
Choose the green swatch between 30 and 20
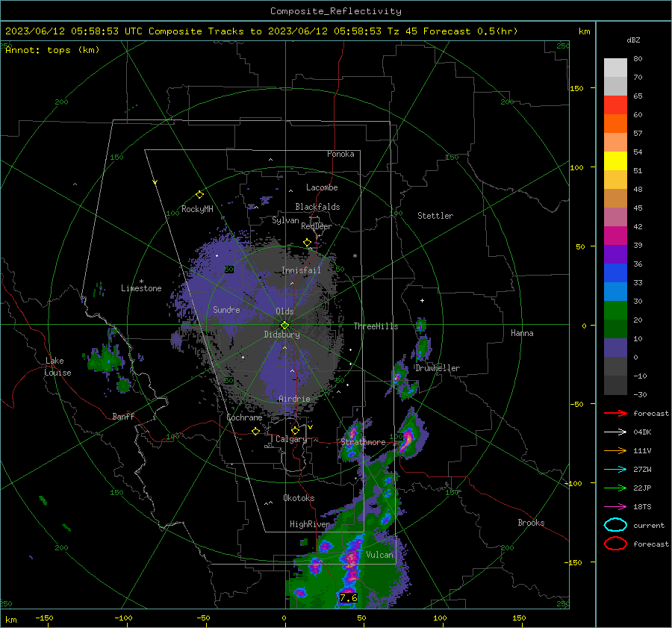[615, 311]
